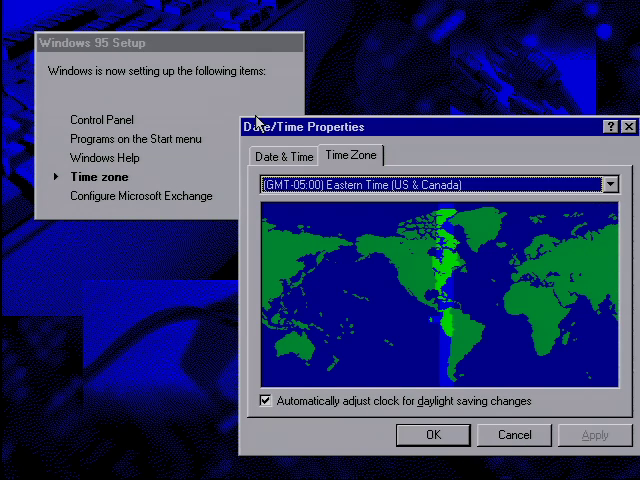Click 'Programs on the Start menu' item
Screen dimensions: 640x480
pyautogui.click(x=136, y=139)
